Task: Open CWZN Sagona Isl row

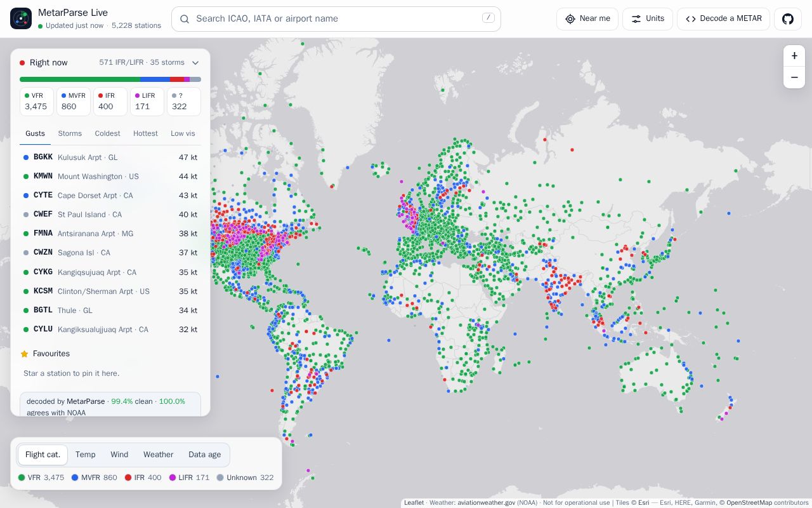Action: coord(110,253)
